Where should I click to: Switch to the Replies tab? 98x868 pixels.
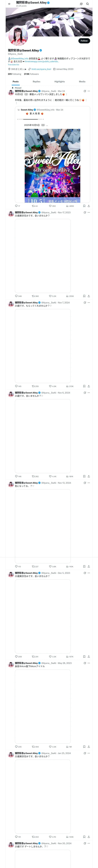(x=36, y=82)
